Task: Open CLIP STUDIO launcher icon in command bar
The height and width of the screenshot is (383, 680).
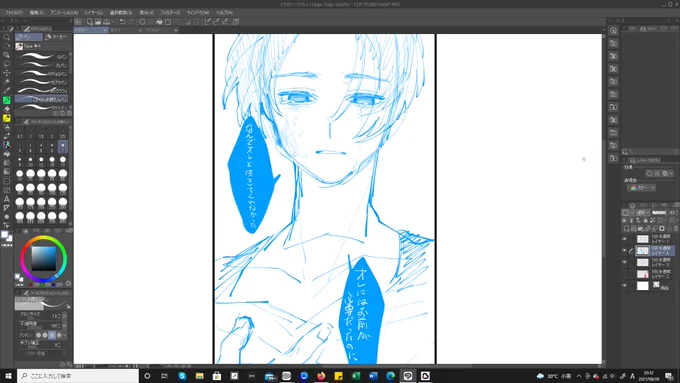Action: coord(78,22)
